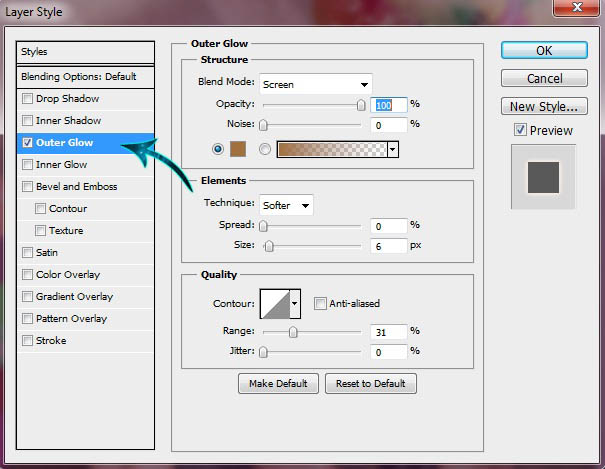Click the Spread value field

(389, 226)
